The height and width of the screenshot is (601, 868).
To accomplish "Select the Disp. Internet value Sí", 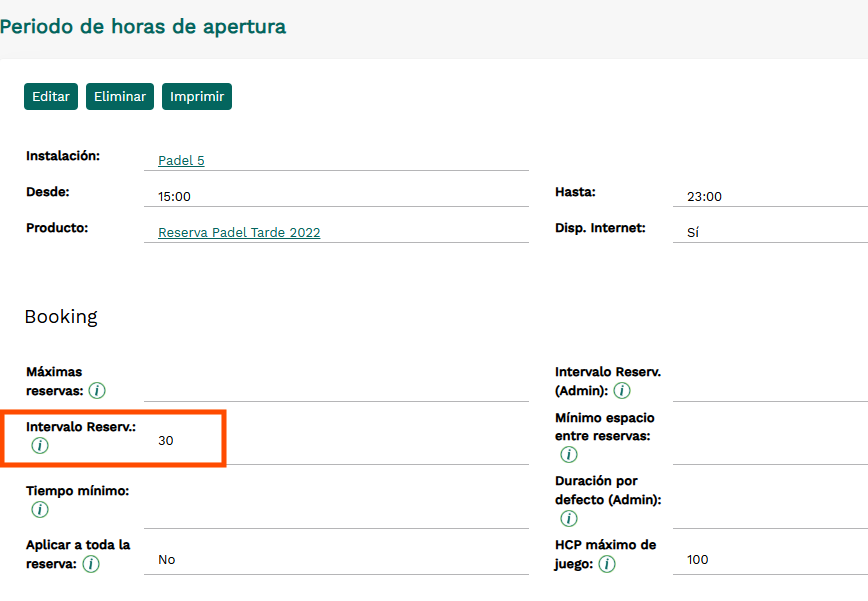I will tap(693, 233).
